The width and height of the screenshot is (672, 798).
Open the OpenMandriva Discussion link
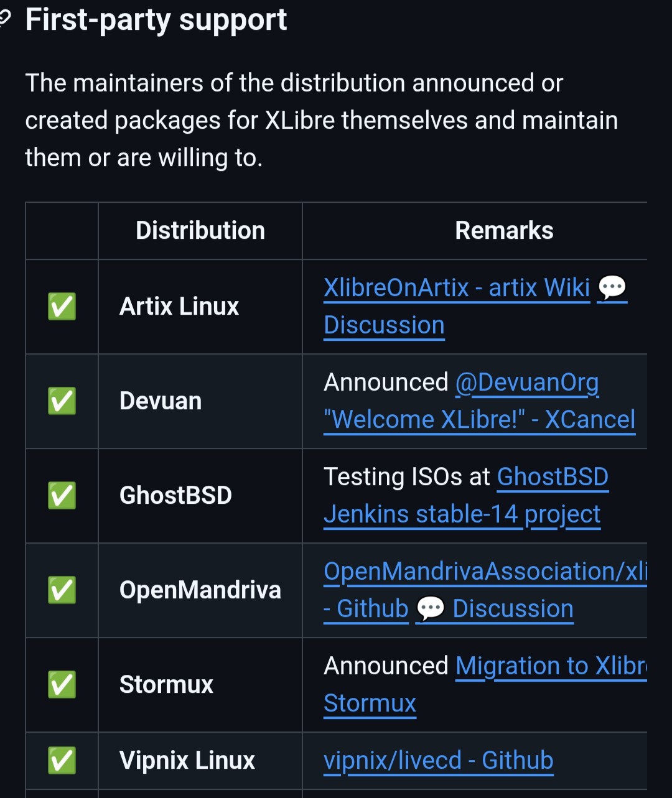513,609
